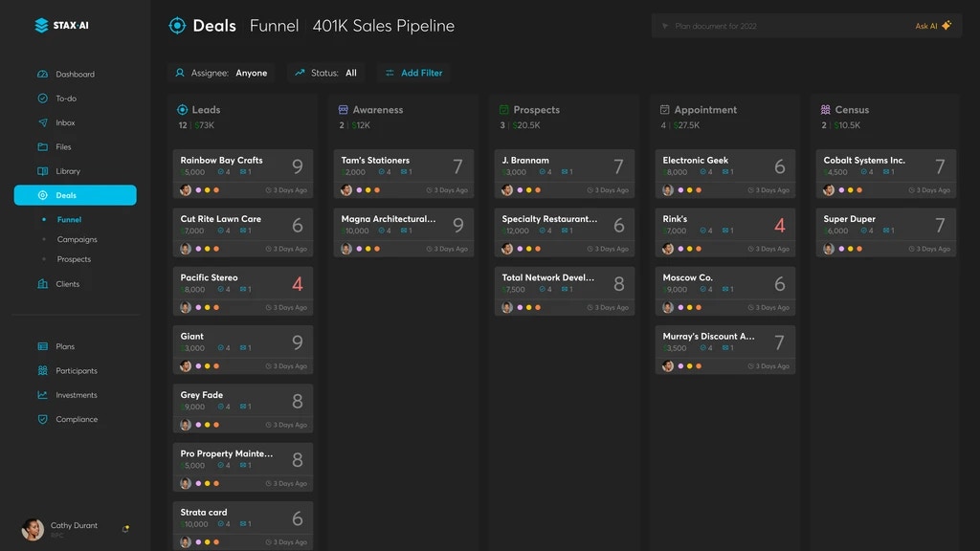980x551 pixels.
Task: Select Campaigns under Deals
Action: click(x=77, y=239)
